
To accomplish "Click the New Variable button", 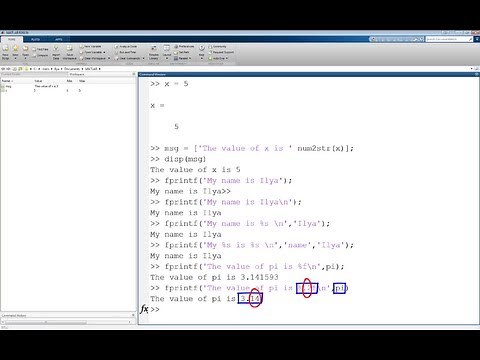I will pyautogui.click(x=90, y=46).
